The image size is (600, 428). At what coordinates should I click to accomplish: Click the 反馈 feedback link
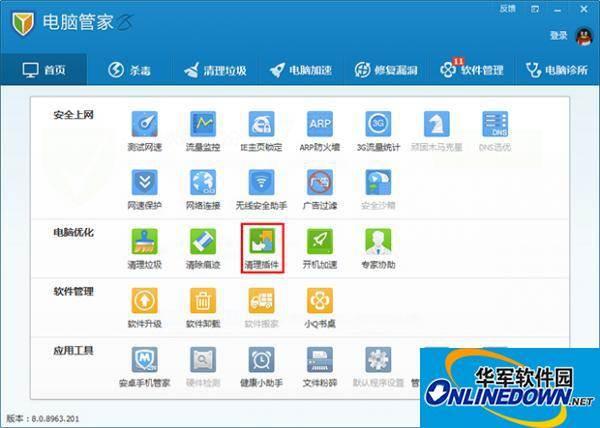508,8
